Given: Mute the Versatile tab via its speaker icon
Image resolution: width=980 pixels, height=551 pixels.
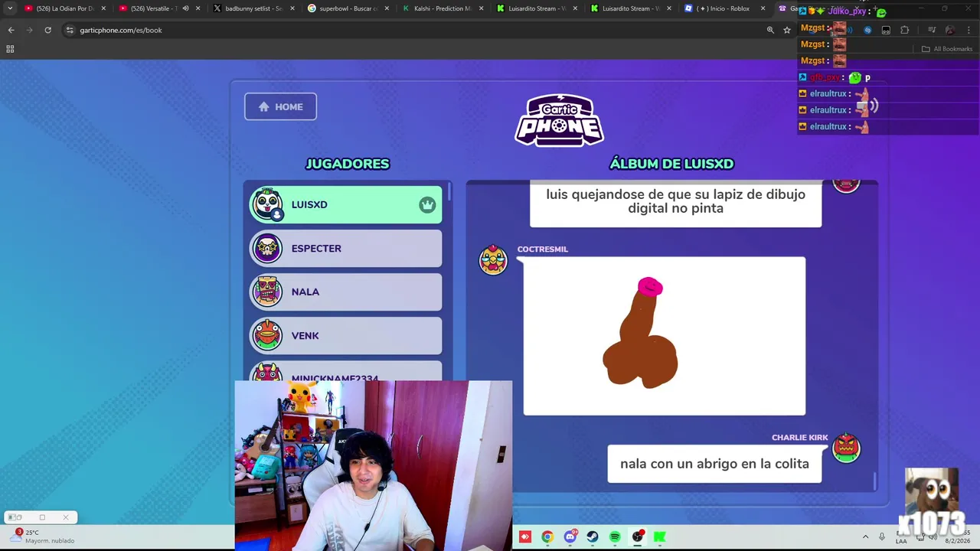Looking at the screenshot, I should [x=185, y=8].
